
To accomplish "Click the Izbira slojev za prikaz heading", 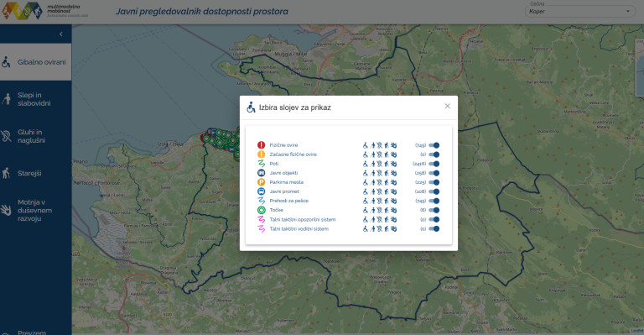I will (x=295, y=107).
